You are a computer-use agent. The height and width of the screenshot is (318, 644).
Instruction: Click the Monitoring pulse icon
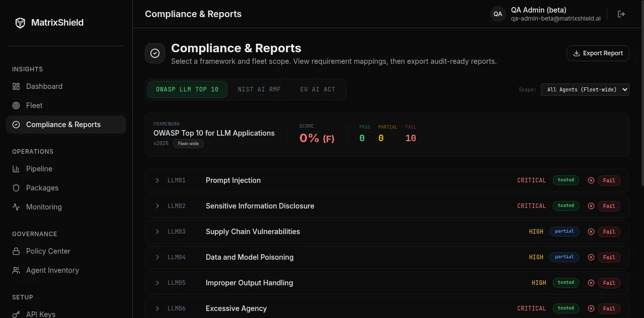pyautogui.click(x=16, y=207)
